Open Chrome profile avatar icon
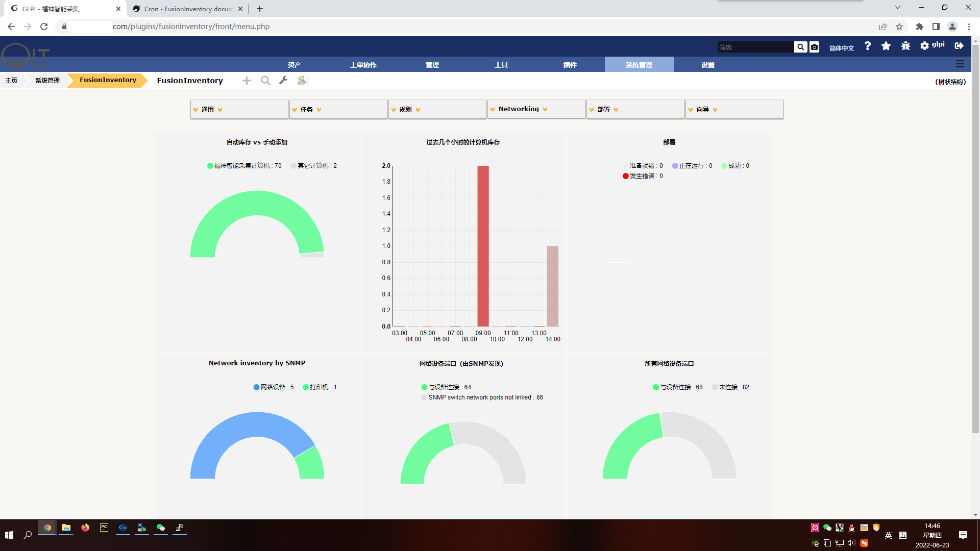 point(952,27)
